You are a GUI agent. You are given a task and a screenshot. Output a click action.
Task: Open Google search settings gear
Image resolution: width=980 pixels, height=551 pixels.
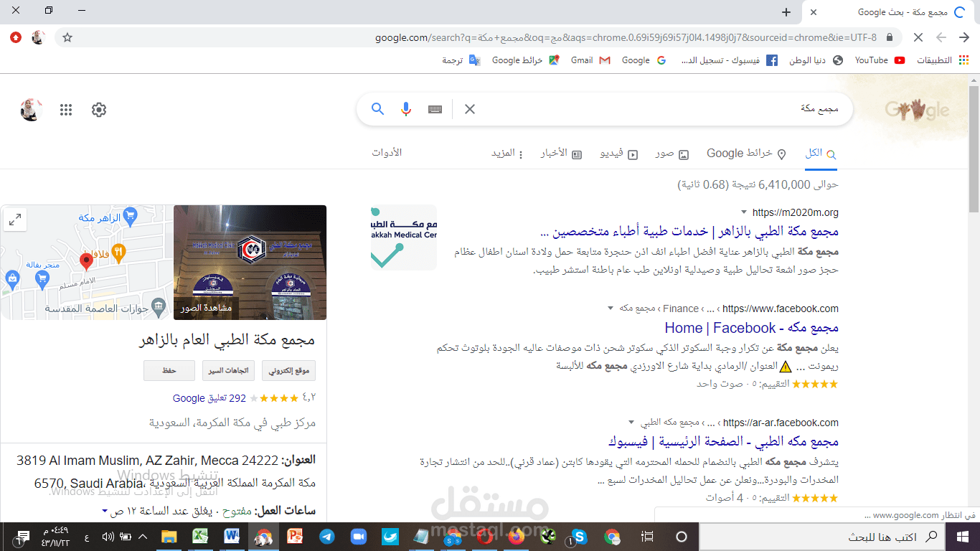tap(99, 110)
